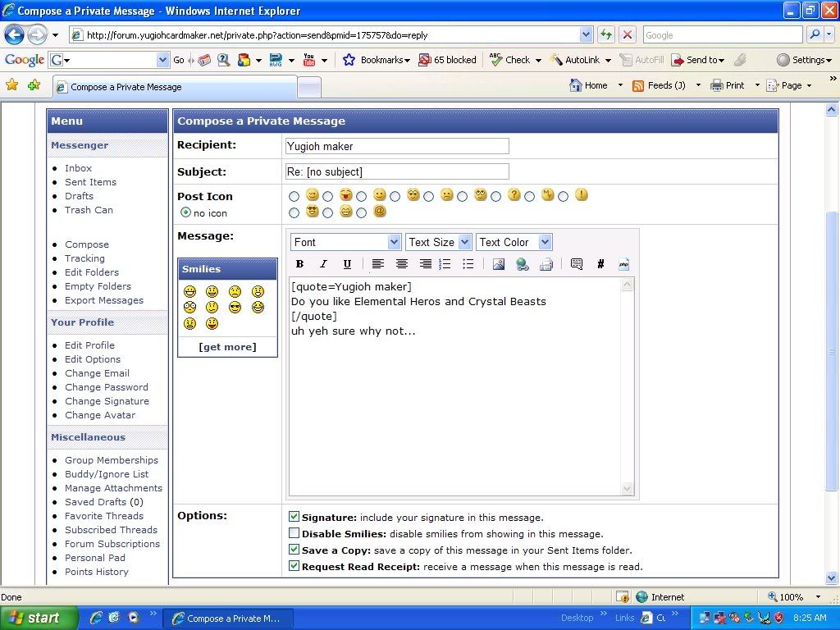This screenshot has height=630, width=840.
Task: Select the 'no icon' radio button
Action: 185,212
